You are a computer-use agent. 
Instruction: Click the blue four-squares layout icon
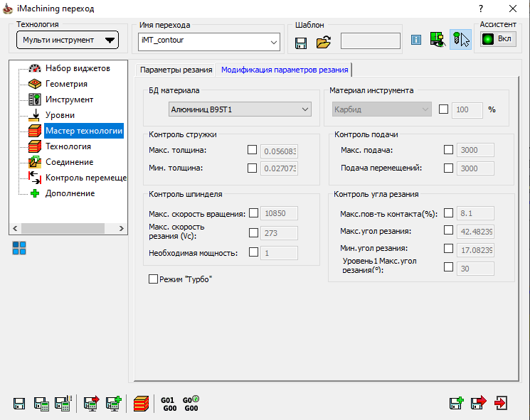coord(19,248)
